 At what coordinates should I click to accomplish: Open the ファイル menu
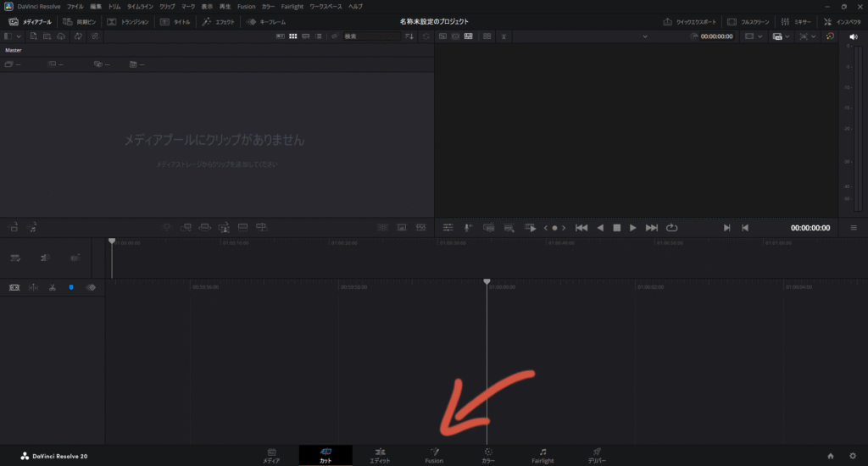(75, 6)
